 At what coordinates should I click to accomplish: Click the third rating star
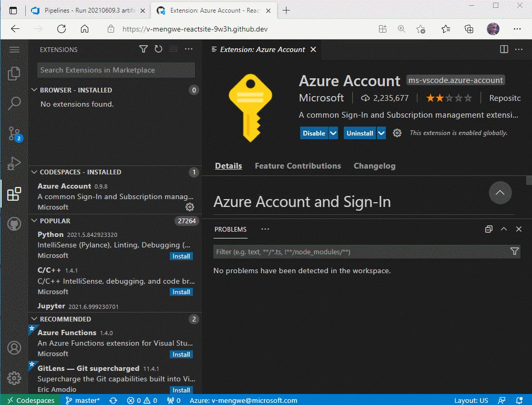tap(449, 98)
